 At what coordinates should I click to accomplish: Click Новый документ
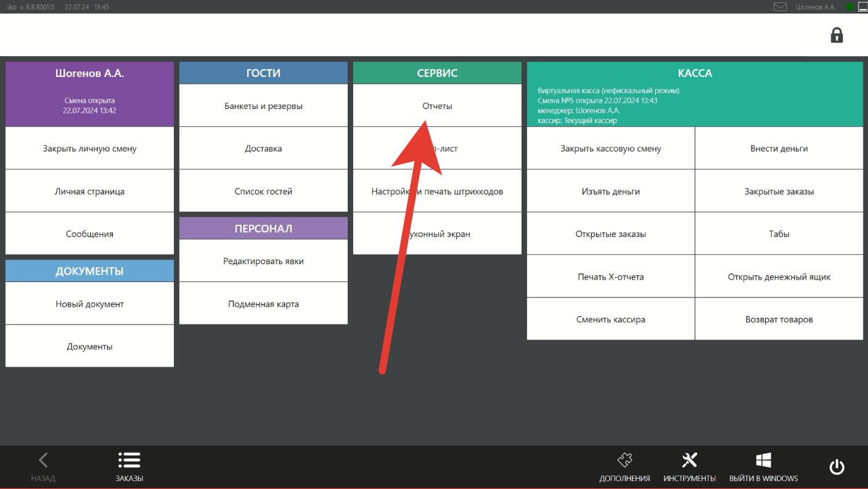pyautogui.click(x=89, y=304)
